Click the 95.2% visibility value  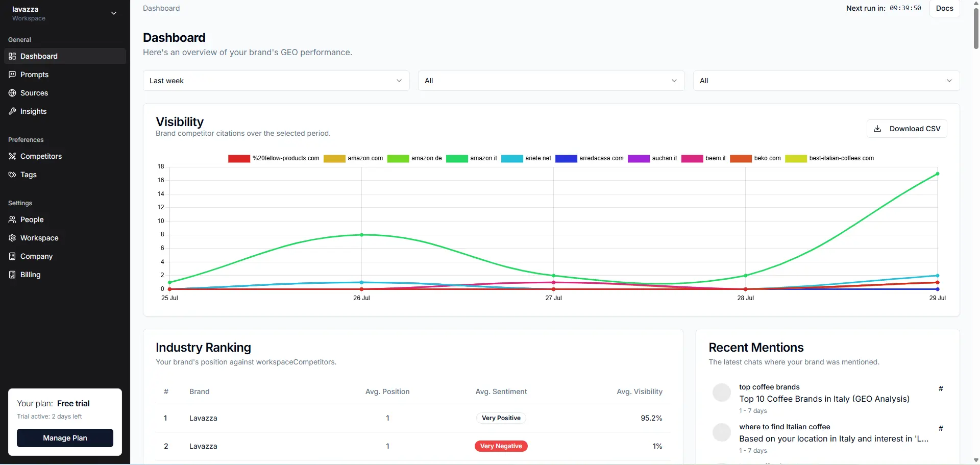click(x=651, y=418)
